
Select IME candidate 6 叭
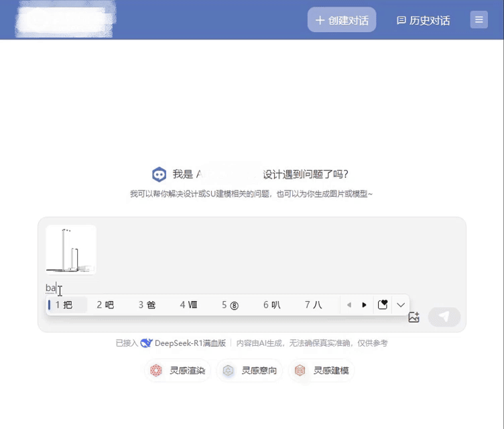(271, 305)
